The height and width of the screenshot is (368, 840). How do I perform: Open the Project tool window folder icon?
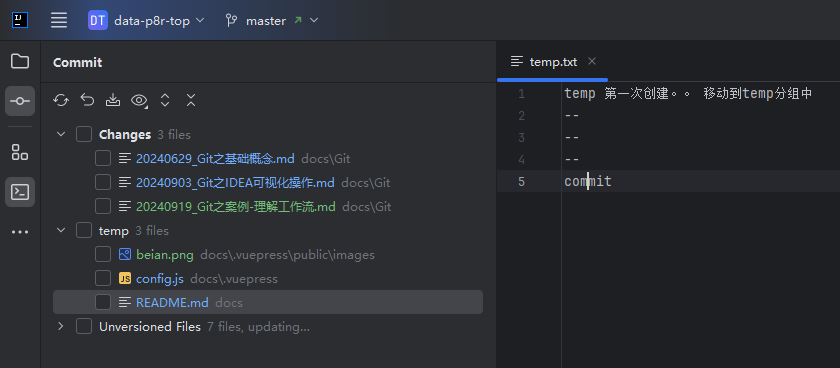coord(20,61)
